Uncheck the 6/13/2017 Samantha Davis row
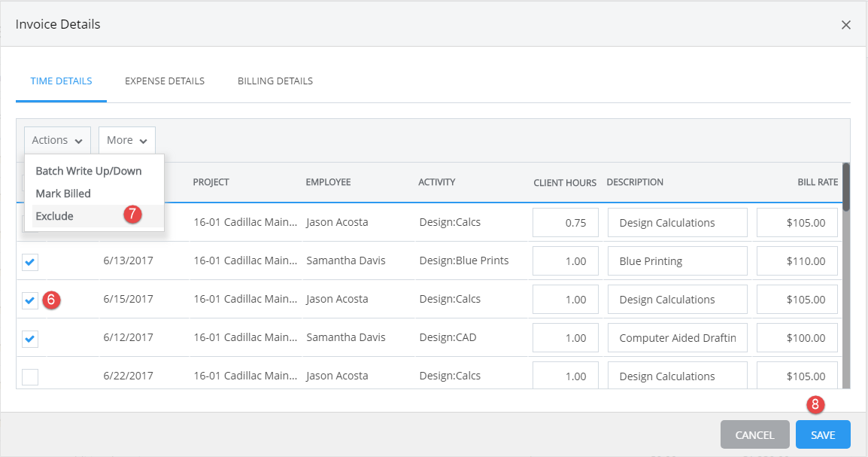The image size is (868, 457). tap(29, 261)
